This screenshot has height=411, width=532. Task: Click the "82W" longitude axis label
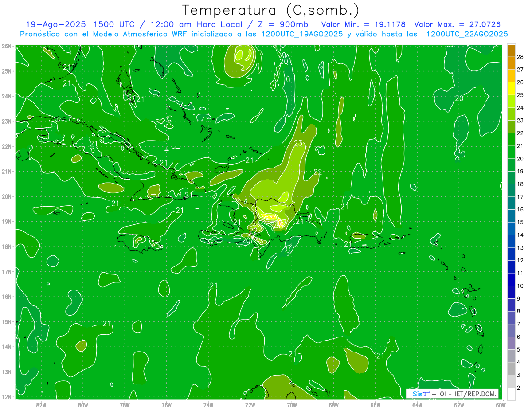point(41,405)
